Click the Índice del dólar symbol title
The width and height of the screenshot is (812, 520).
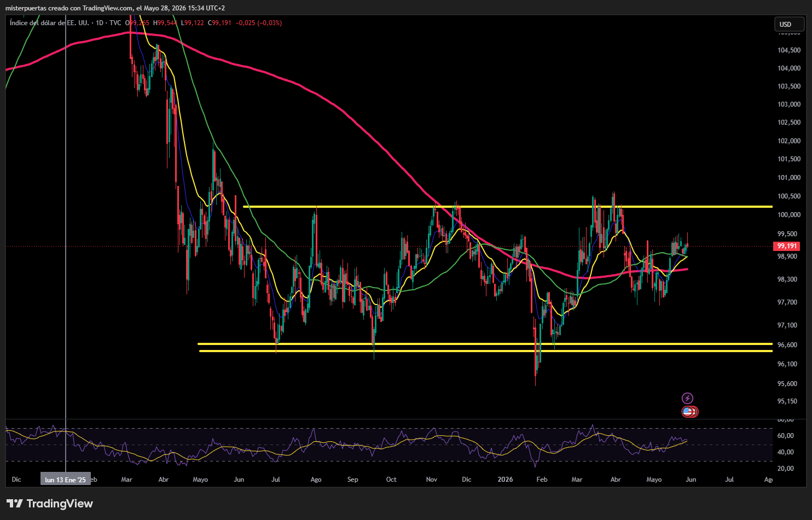click(49, 23)
